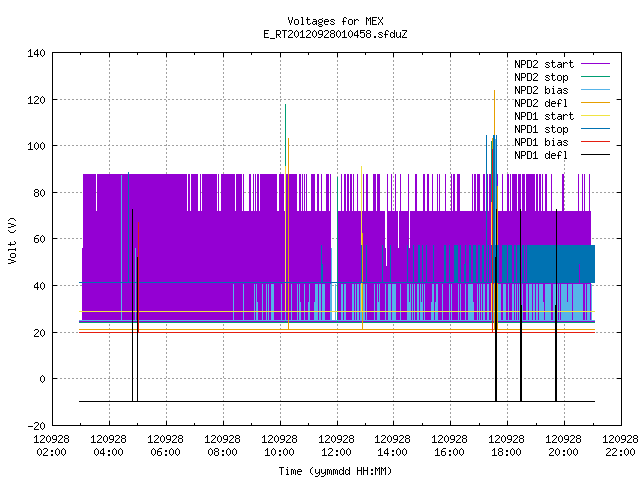Click the black NPD1 defl legend line
This screenshot has width=640, height=480.
595,155
